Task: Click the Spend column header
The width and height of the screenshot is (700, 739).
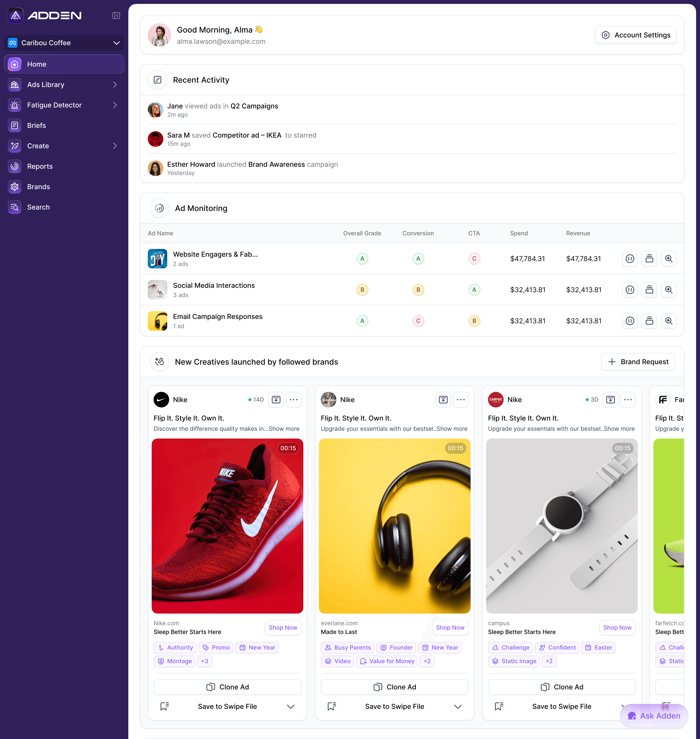Action: (x=519, y=233)
